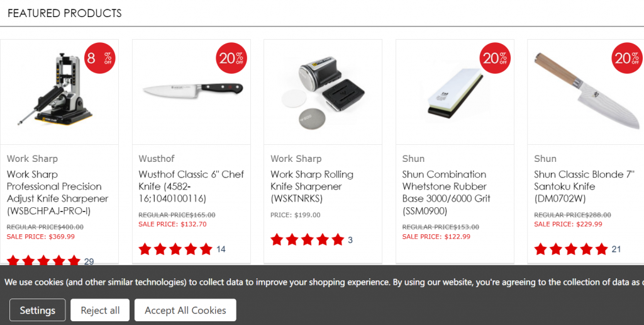Screen dimensions: 644x325
Task: Open Shun Combination Whetstone Rubber Base title link
Action: click(447, 193)
